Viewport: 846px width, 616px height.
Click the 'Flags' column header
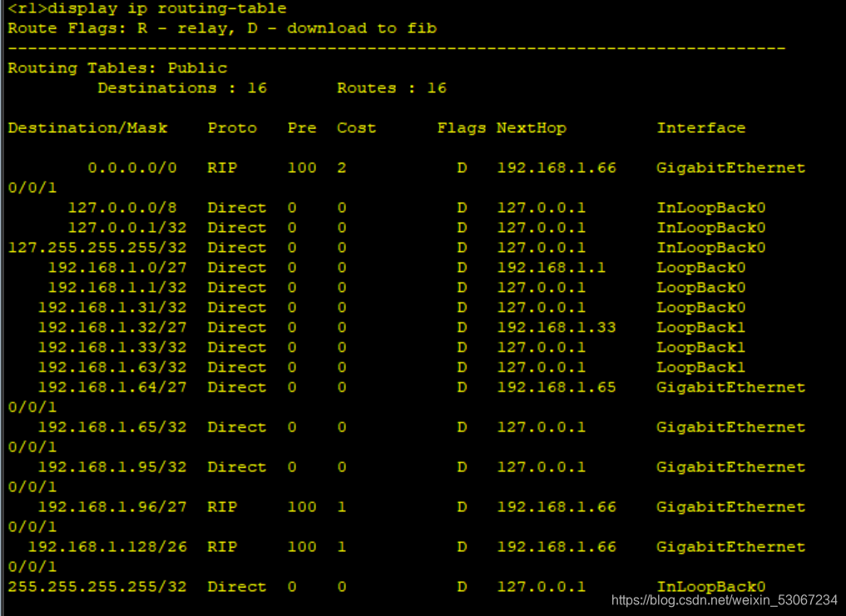(x=462, y=128)
